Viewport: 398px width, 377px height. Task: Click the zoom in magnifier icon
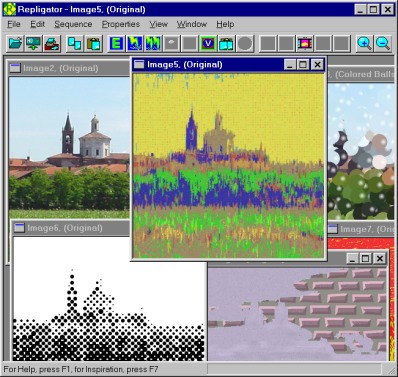pos(364,44)
